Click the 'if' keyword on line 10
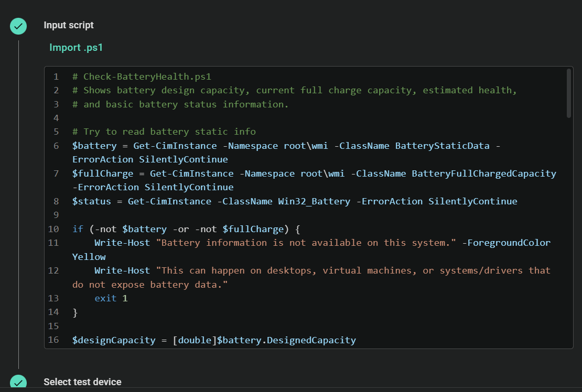Viewport: 582px width, 392px height. point(78,229)
